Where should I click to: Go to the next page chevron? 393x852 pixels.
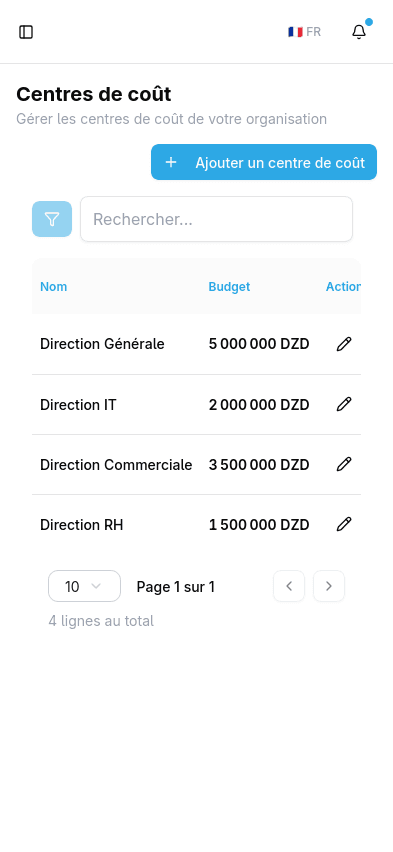coord(329,586)
